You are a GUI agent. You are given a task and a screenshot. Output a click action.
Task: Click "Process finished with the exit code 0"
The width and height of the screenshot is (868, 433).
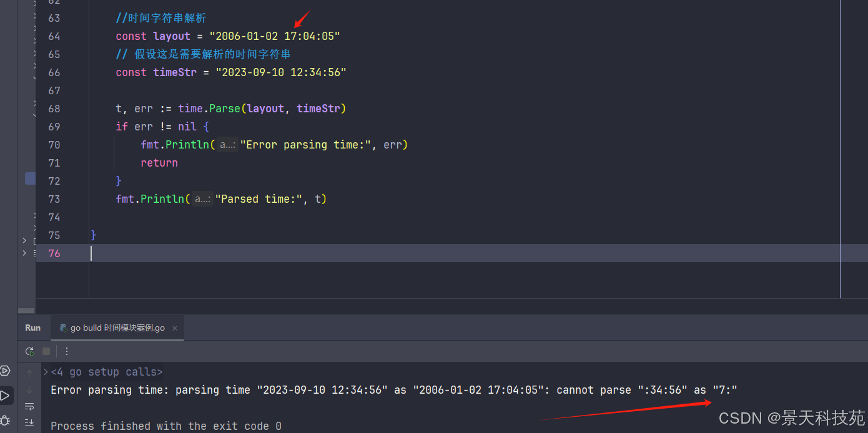tap(166, 426)
